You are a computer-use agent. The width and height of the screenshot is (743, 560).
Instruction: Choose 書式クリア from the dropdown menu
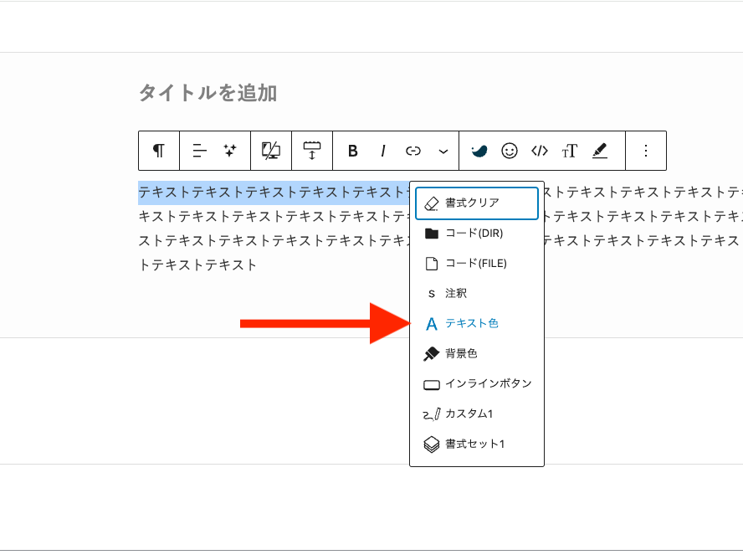(476, 203)
